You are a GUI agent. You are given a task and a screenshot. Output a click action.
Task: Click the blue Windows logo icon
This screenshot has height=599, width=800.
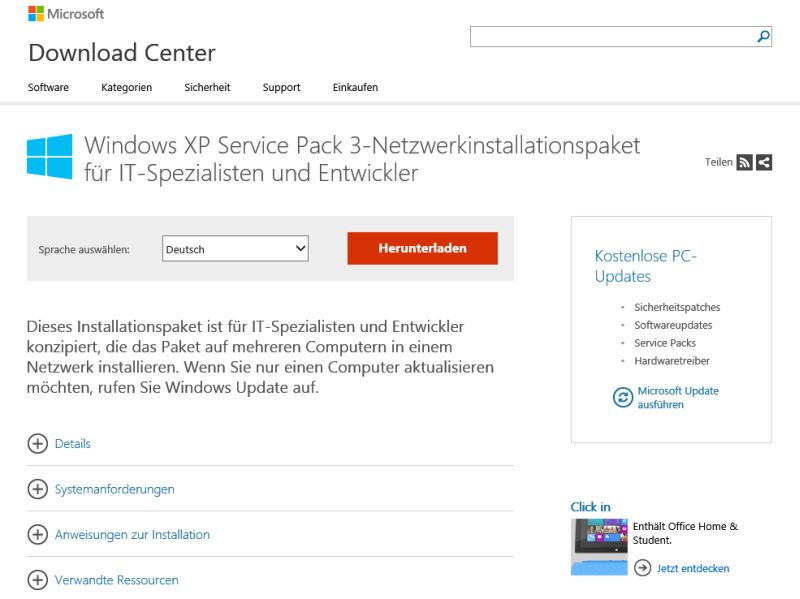pos(49,157)
